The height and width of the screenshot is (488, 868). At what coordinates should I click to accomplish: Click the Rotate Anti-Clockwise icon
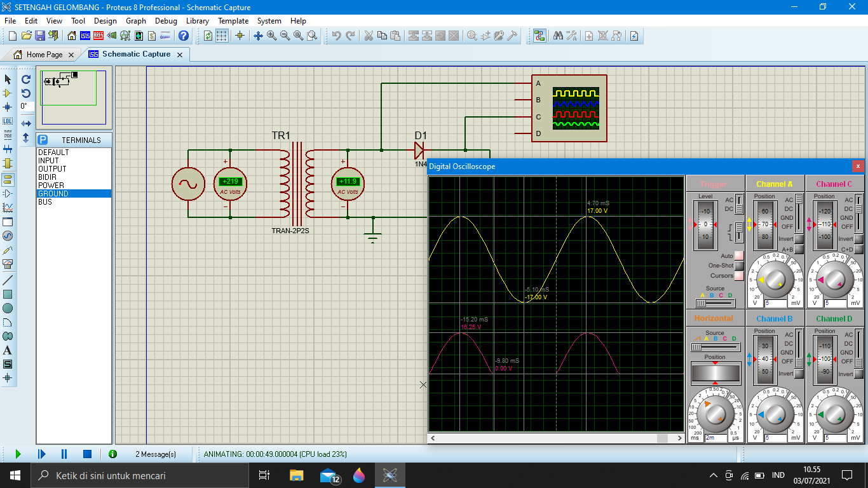point(26,93)
